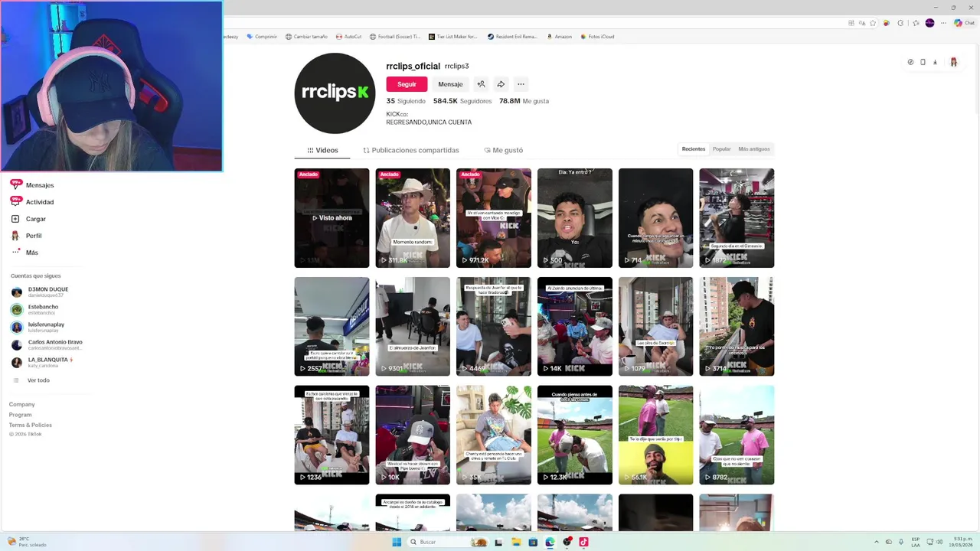Viewport: 980px width, 551px height.
Task: Open the Actividad notifications icon
Action: 16,201
